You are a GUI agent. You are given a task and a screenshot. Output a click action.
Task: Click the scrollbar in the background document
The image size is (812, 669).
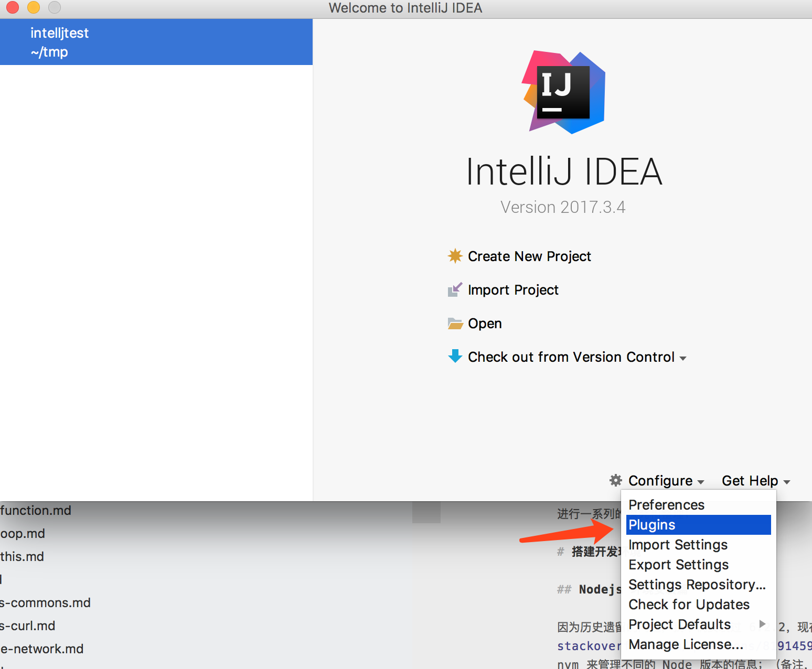pyautogui.click(x=426, y=512)
